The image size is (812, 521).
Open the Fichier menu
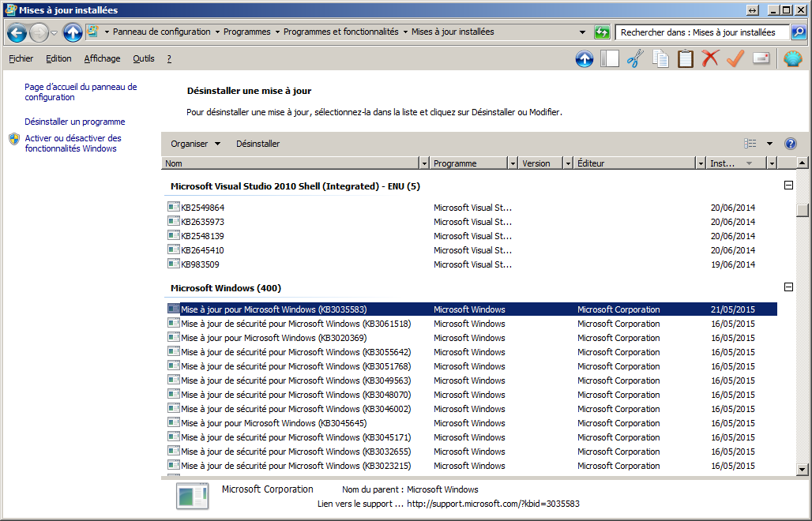[21, 58]
